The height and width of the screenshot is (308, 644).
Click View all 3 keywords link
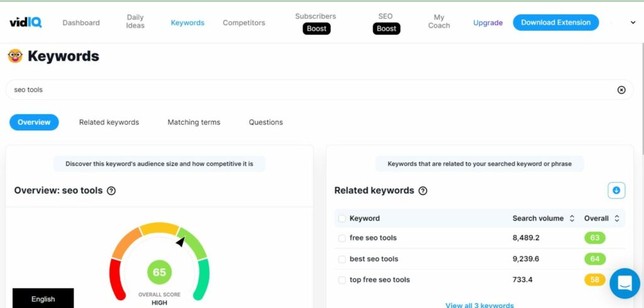click(479, 305)
